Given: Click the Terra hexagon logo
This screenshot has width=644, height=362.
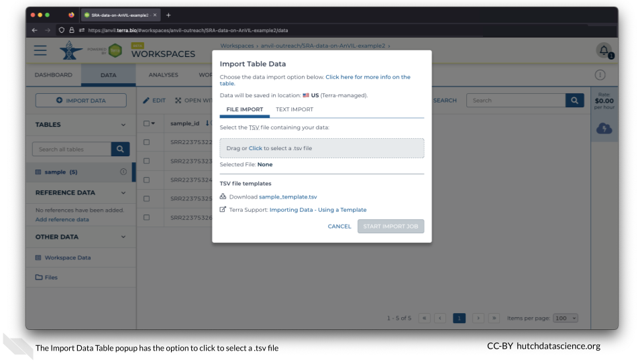Looking at the screenshot, I should [x=115, y=50].
